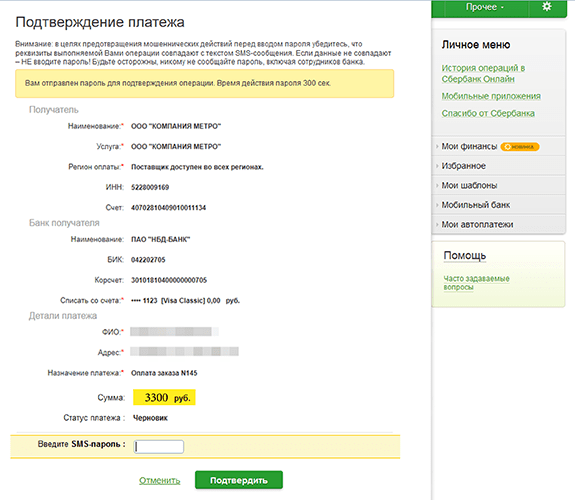Open the Часто задаваемые вопросы link

(x=476, y=283)
